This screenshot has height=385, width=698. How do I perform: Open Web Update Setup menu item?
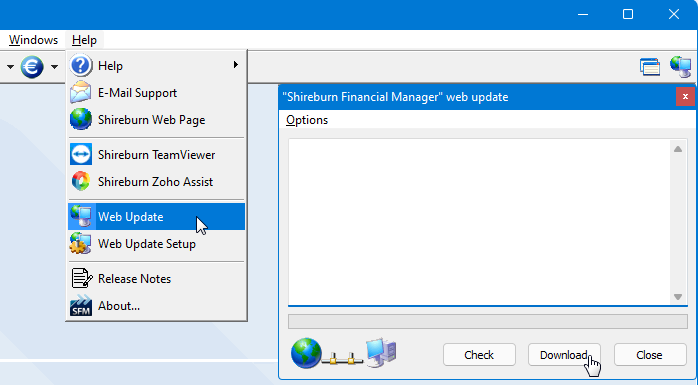tap(157, 243)
